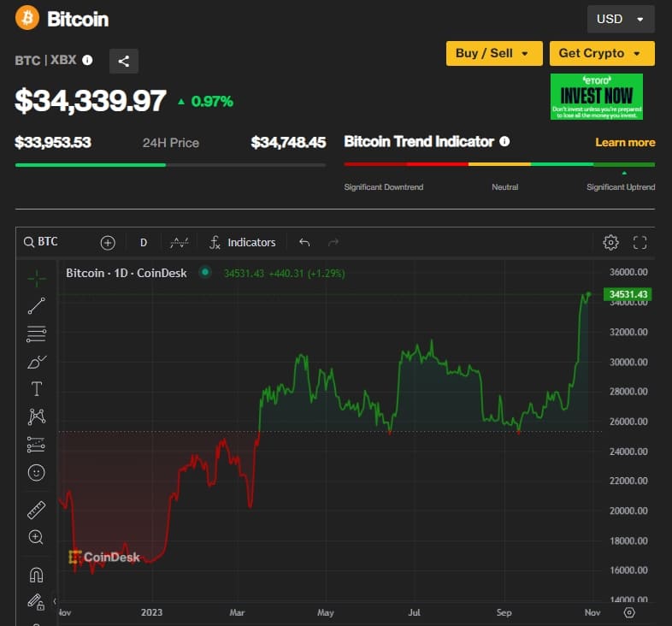Click the green market status dot

tap(205, 272)
